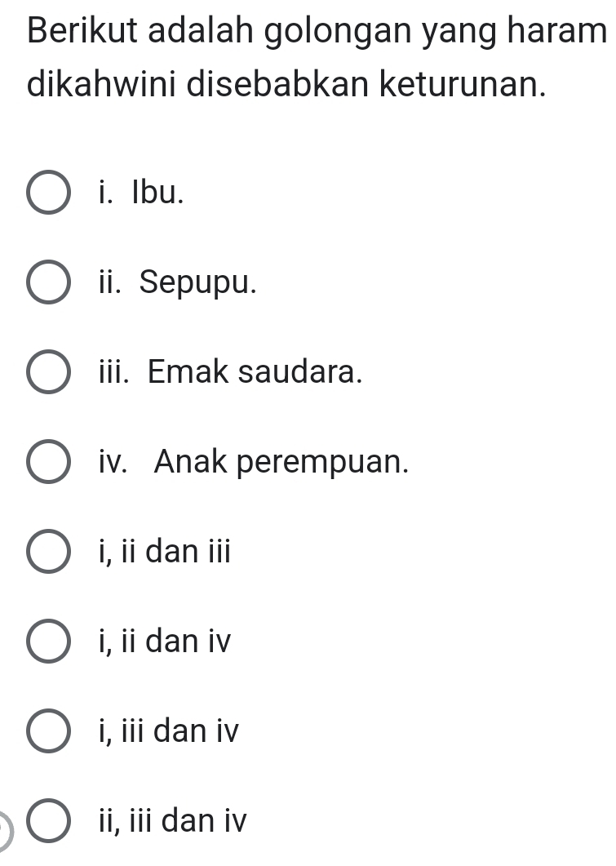Select the radio button for "iii. Emak saudara"
This screenshot has height=866, width=616.
pyautogui.click(x=49, y=373)
